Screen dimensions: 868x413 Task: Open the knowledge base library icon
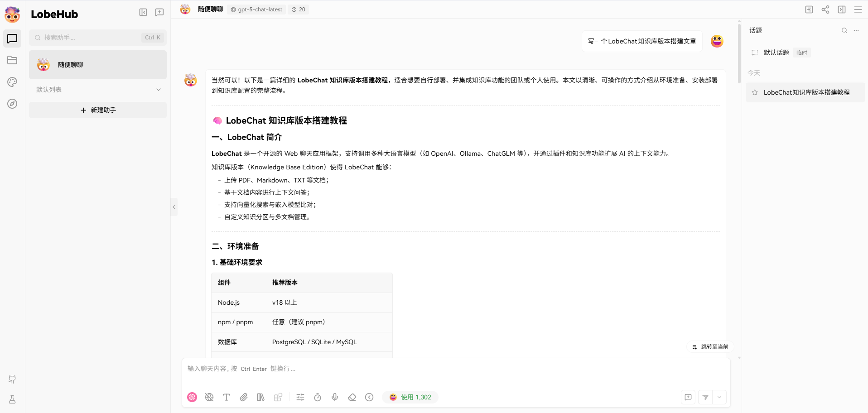261,397
